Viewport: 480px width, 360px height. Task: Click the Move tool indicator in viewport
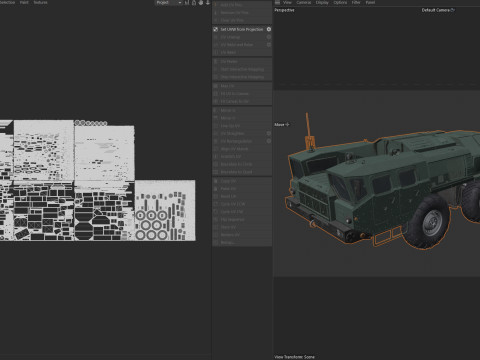pos(282,125)
